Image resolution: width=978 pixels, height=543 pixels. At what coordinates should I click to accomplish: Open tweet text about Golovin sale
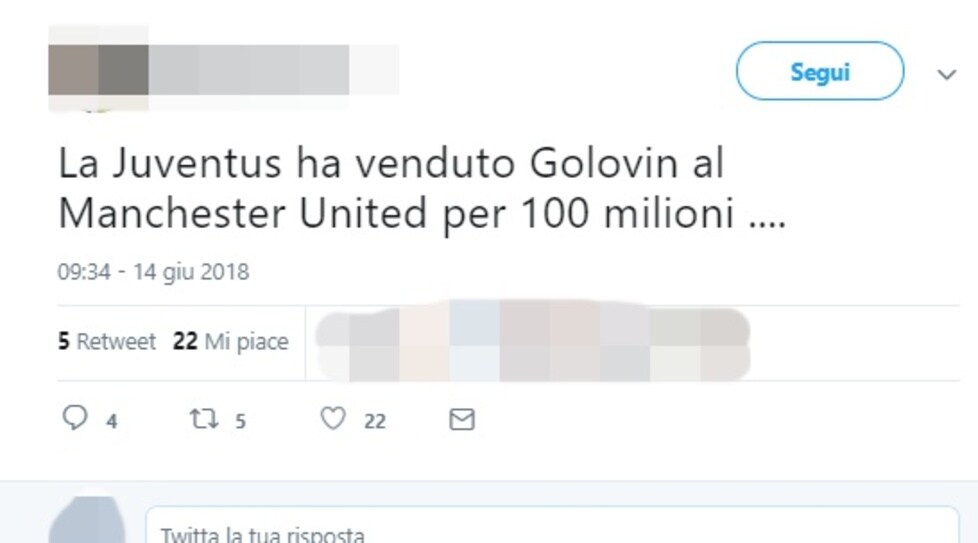(x=422, y=188)
